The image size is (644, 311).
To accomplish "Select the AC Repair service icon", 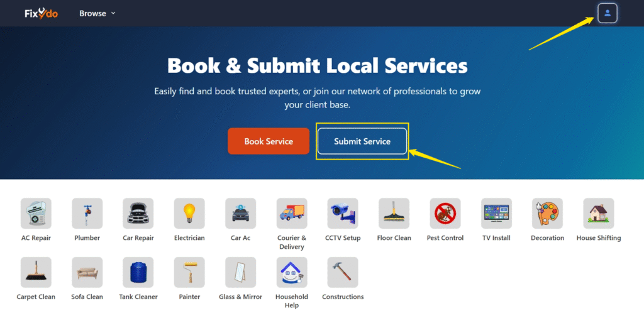I will (36, 214).
